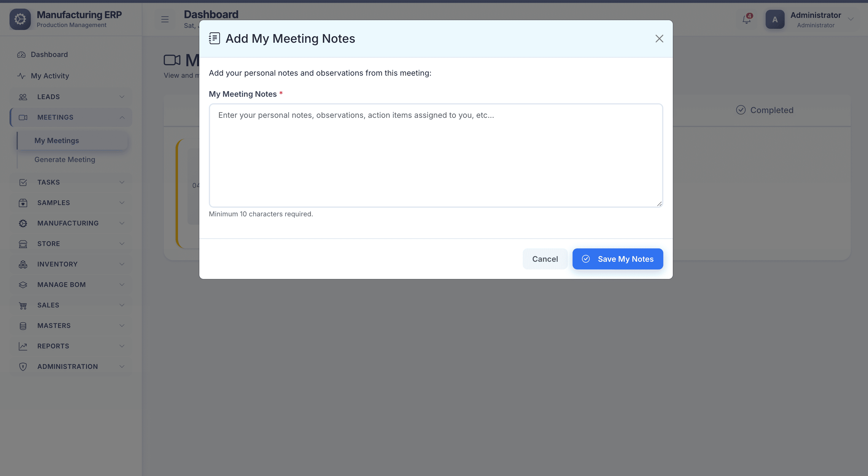
Task: Open the Administrator user dropdown arrow
Action: pyautogui.click(x=851, y=19)
